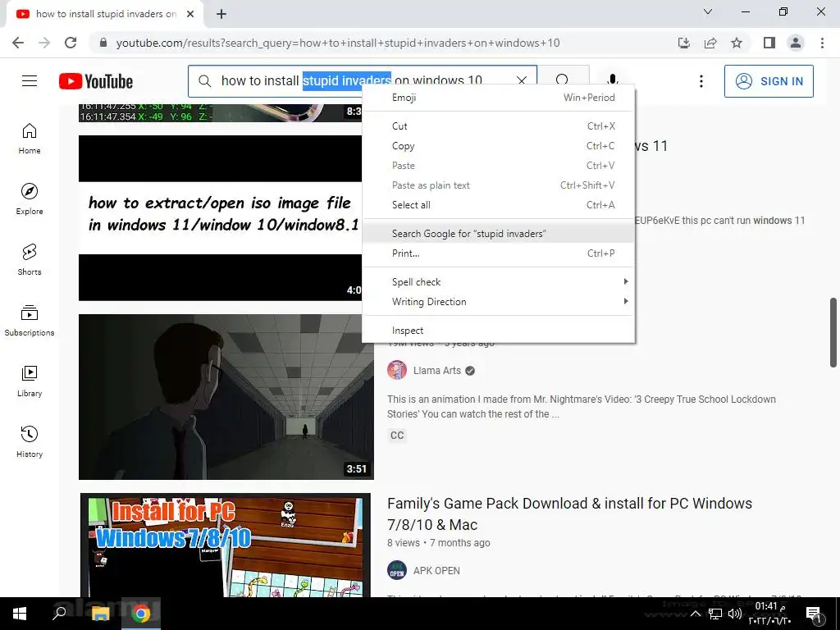Open the Windows Start menu
Screen dimensions: 840x630
click(x=20, y=614)
